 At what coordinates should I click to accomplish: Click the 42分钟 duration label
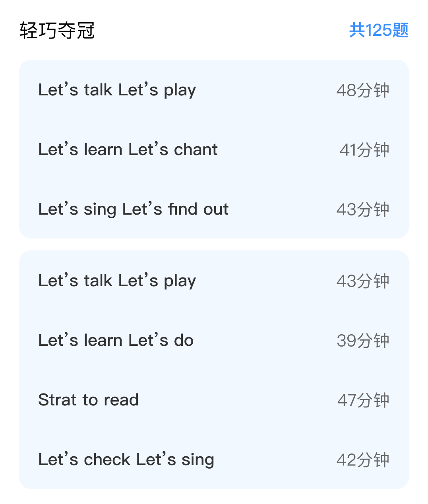[362, 460]
